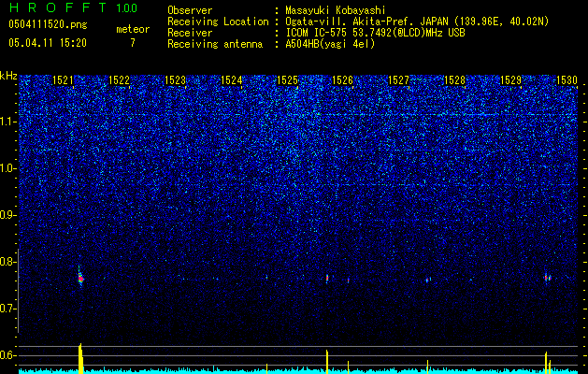This screenshot has width=588, height=374.
Task: Click the antenna value A504HB(yagi 4el)
Action: pos(330,44)
